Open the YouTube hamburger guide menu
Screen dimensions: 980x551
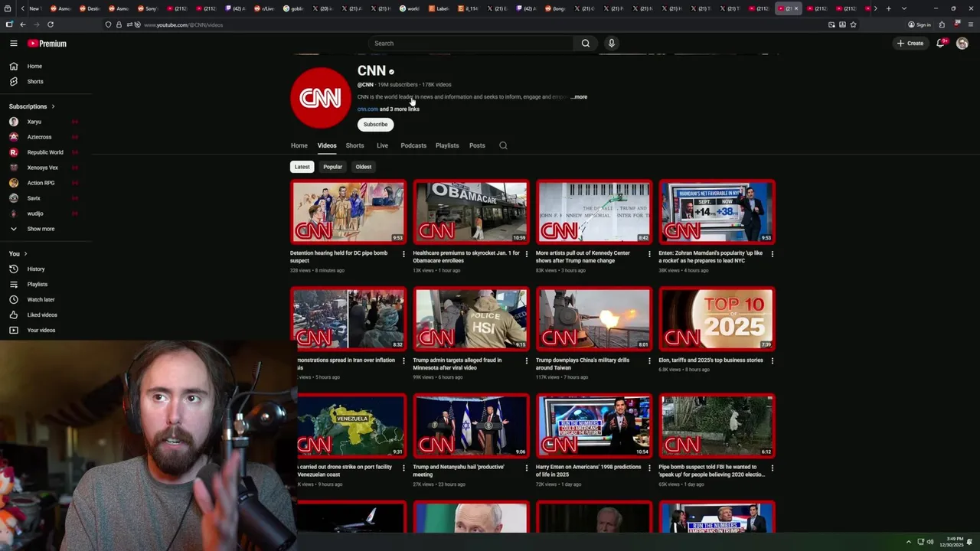(14, 44)
